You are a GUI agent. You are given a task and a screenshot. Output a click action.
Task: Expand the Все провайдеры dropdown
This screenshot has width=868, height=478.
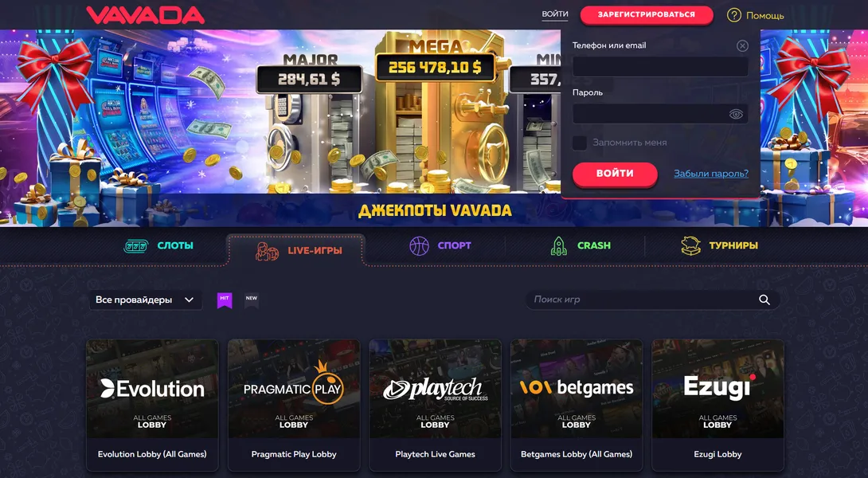pyautogui.click(x=146, y=300)
